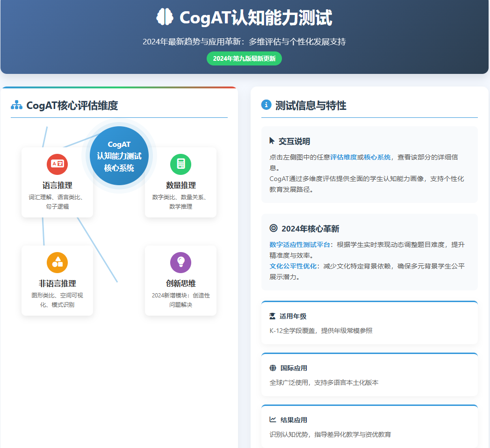
Task: Click the 适用年级 info card description
Action: [x=321, y=331]
